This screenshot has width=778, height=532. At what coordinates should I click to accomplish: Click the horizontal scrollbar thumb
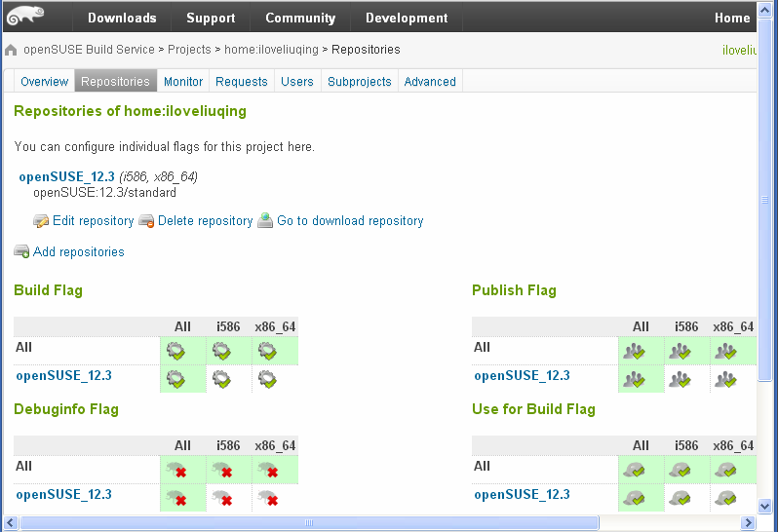tap(309, 522)
